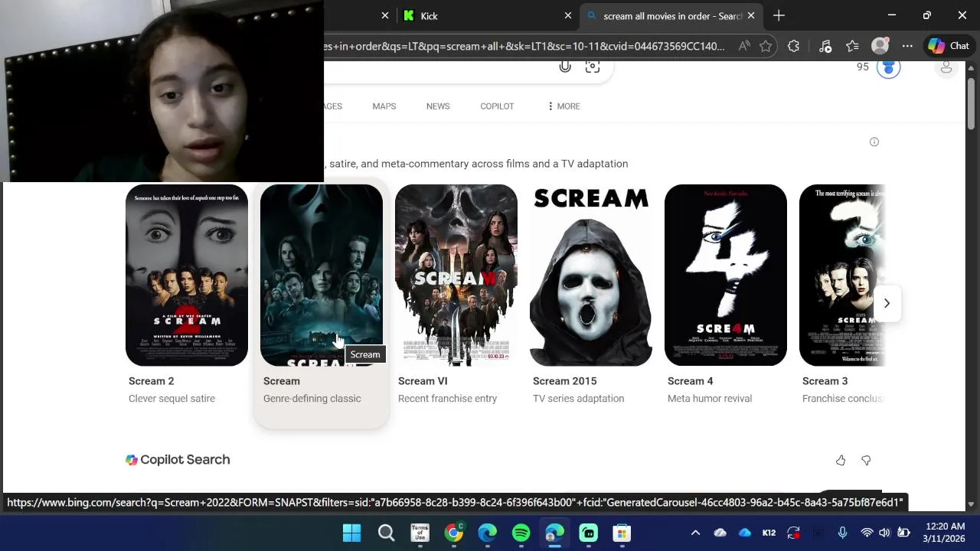Image resolution: width=980 pixels, height=551 pixels.
Task: Open Windows Start menu
Action: click(x=352, y=533)
